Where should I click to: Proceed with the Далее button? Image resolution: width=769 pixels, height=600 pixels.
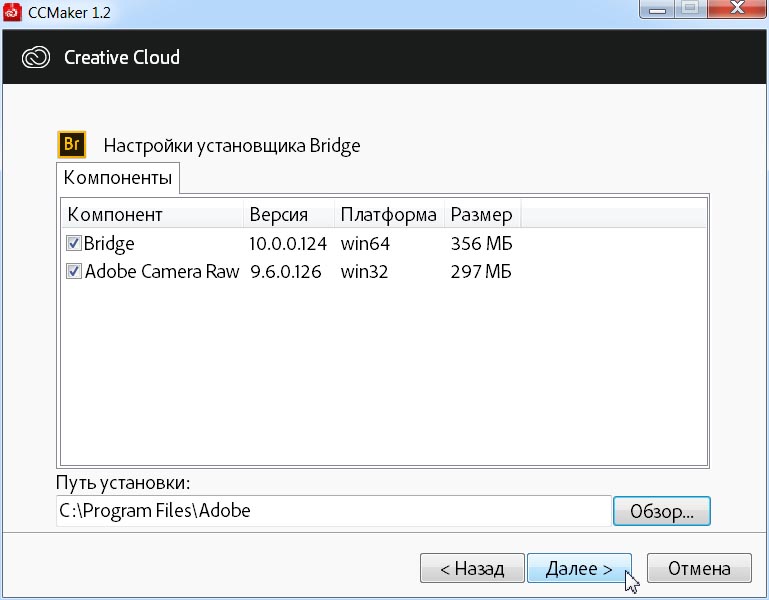tap(579, 568)
